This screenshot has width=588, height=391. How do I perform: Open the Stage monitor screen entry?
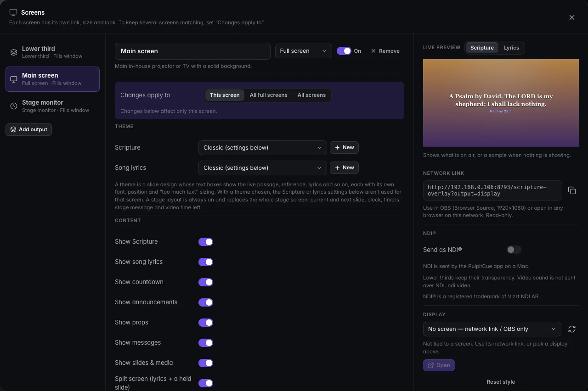(x=52, y=106)
